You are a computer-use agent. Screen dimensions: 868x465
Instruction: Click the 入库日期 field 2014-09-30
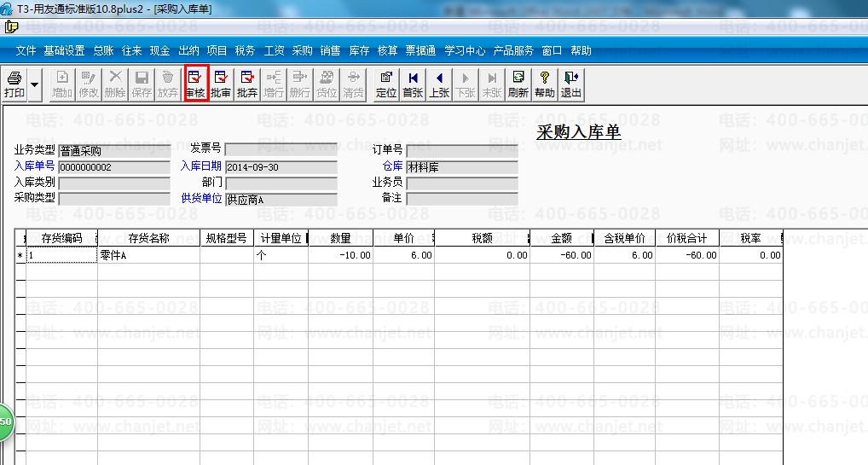point(281,167)
